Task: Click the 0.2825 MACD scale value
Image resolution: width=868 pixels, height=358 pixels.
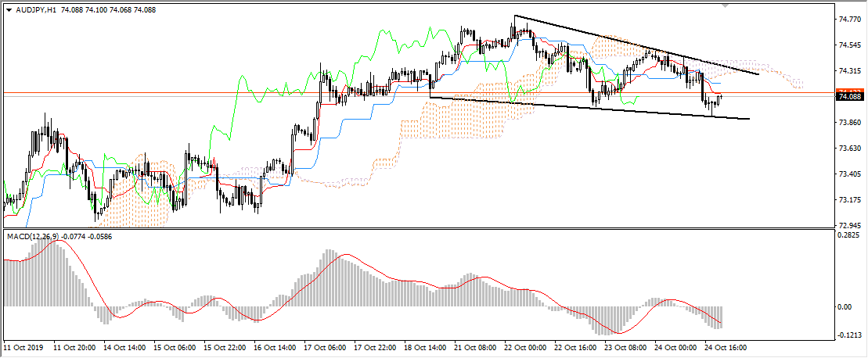Action: point(850,235)
